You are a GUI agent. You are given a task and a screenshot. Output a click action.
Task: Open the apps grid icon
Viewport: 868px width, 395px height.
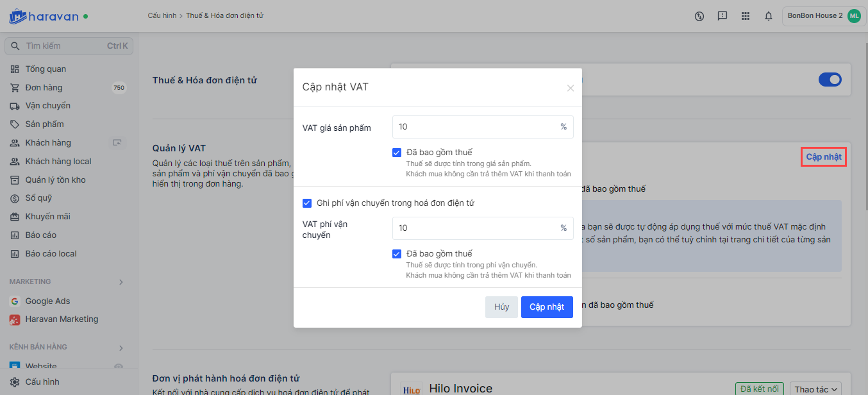tap(746, 16)
